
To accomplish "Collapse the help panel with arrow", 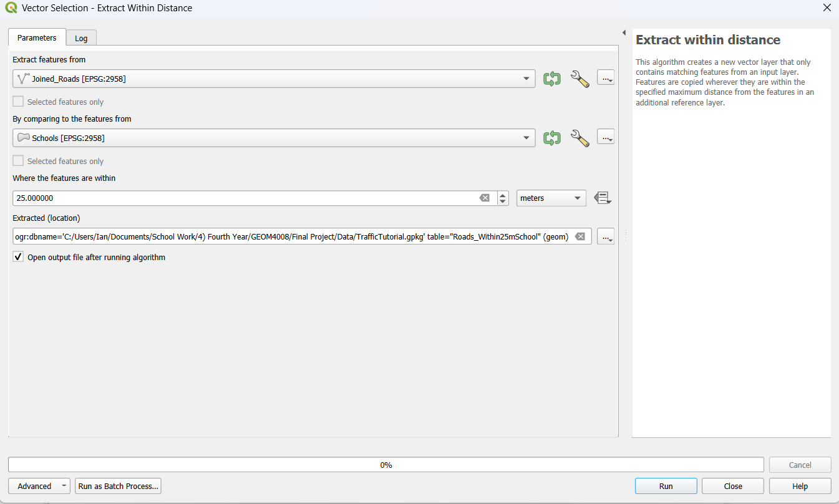I will click(624, 32).
